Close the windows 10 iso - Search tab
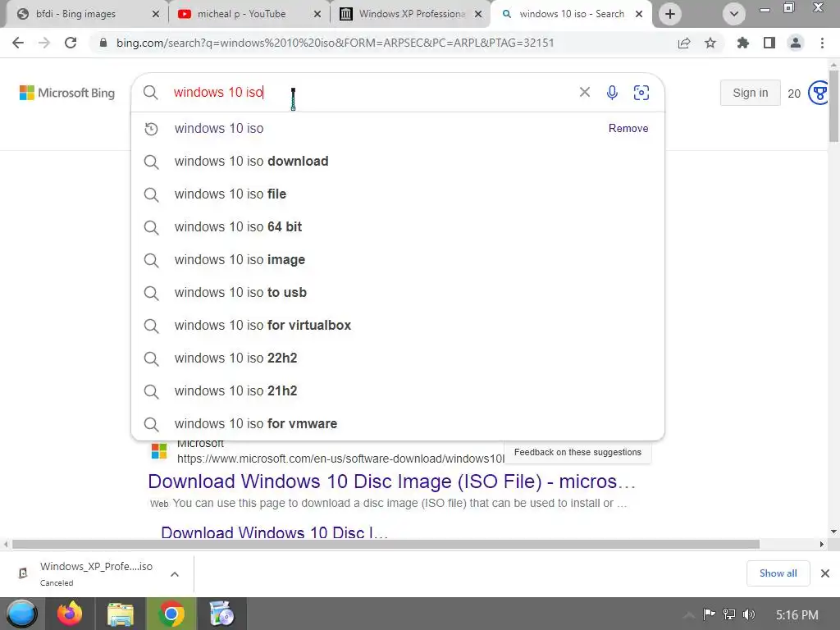Viewport: 840px width, 630px height. point(639,15)
